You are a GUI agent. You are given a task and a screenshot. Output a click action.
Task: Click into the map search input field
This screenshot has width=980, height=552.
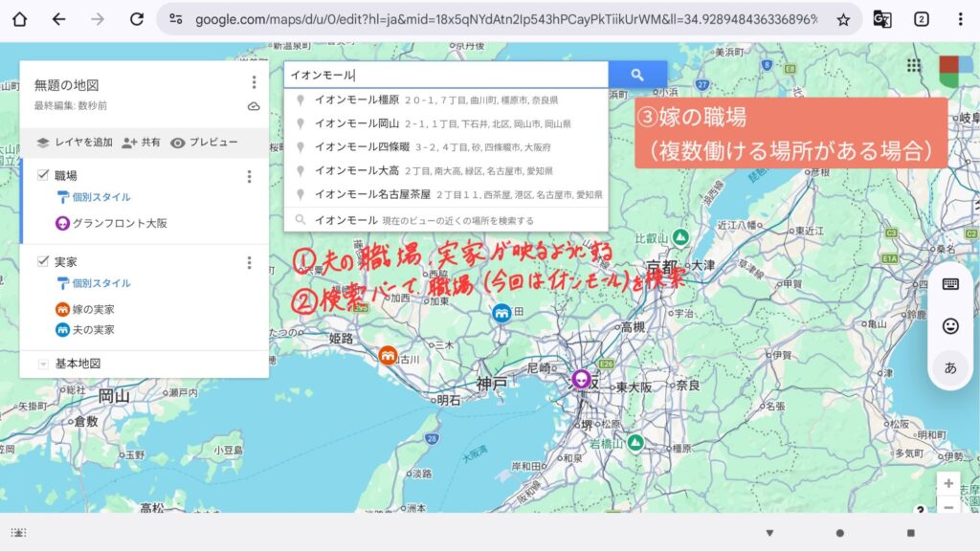click(445, 75)
